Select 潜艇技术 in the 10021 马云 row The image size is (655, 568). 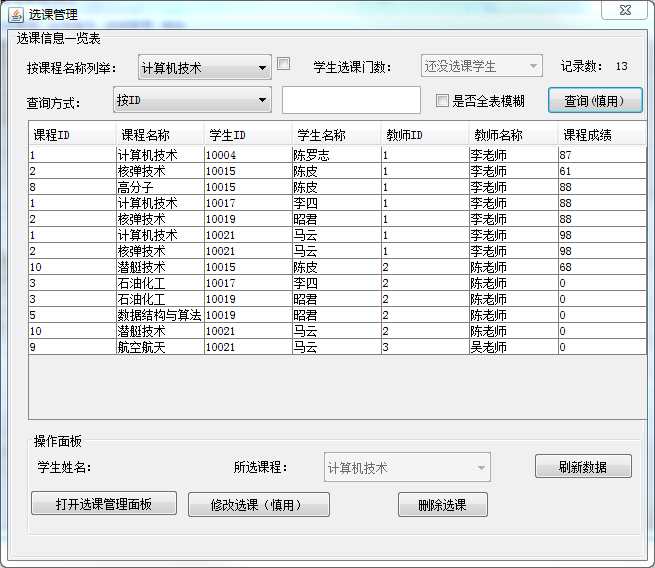tap(160, 331)
